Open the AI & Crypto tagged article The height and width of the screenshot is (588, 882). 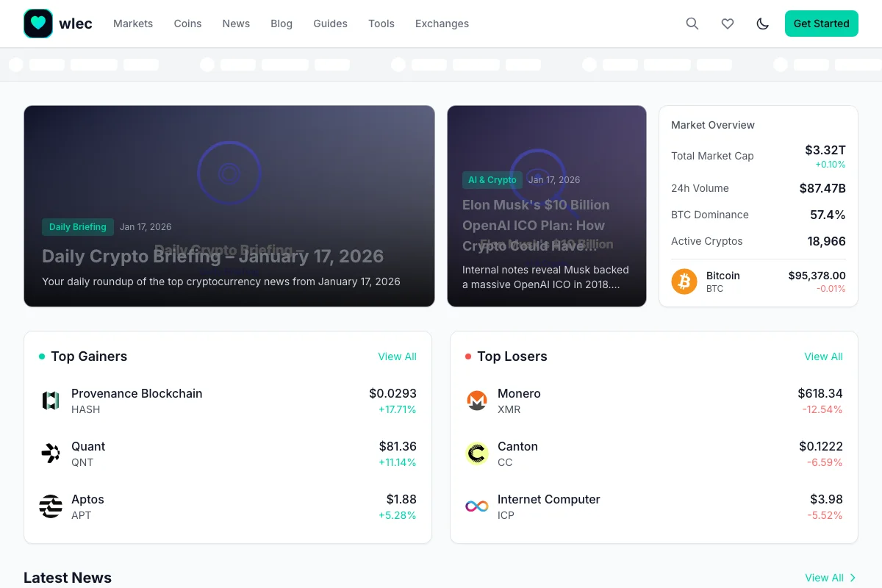[x=492, y=179]
